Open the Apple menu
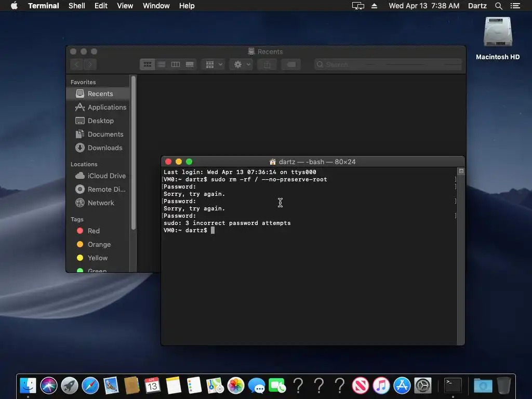Screen dimensions: 532x399 (x=14, y=6)
